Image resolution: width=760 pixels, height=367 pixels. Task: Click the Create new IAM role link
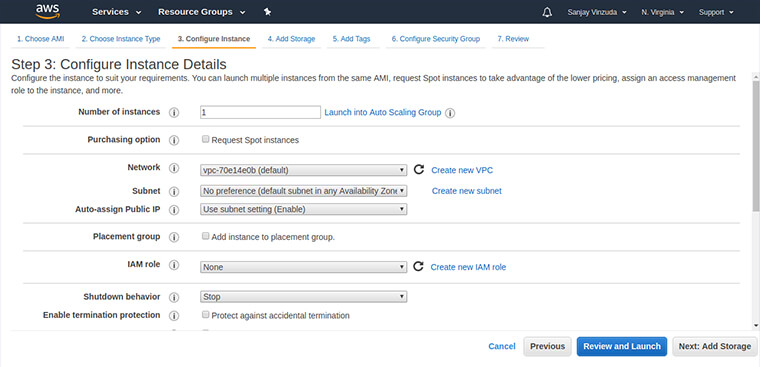click(468, 267)
